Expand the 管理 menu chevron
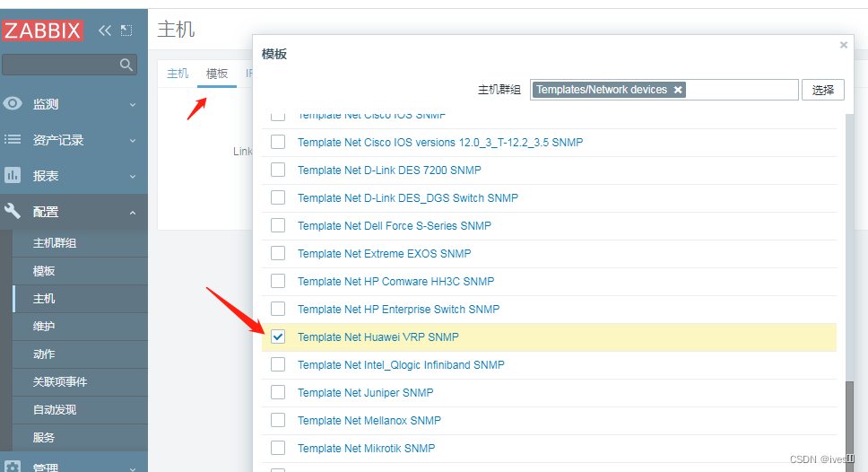The width and height of the screenshot is (868, 472). pyautogui.click(x=133, y=468)
